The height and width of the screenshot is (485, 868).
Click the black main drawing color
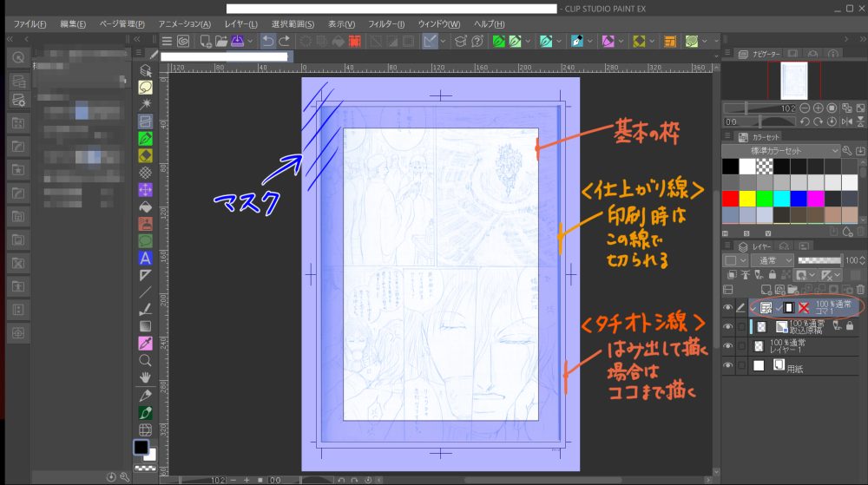[141, 446]
